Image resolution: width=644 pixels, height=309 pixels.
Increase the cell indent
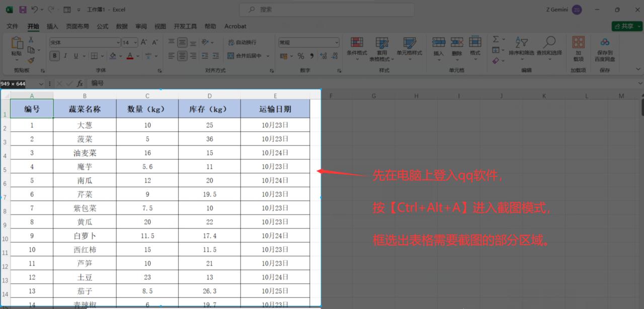coord(216,56)
